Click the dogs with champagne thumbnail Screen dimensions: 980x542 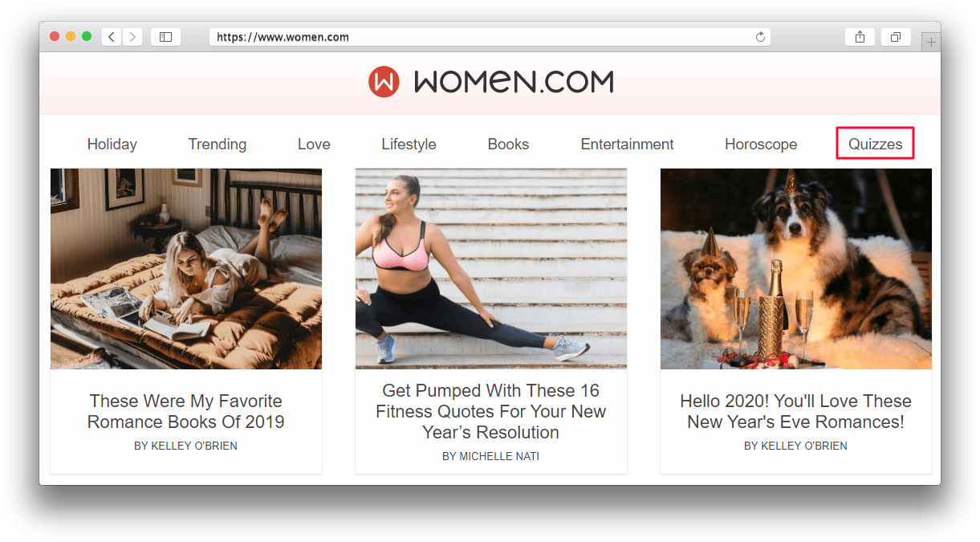(796, 269)
